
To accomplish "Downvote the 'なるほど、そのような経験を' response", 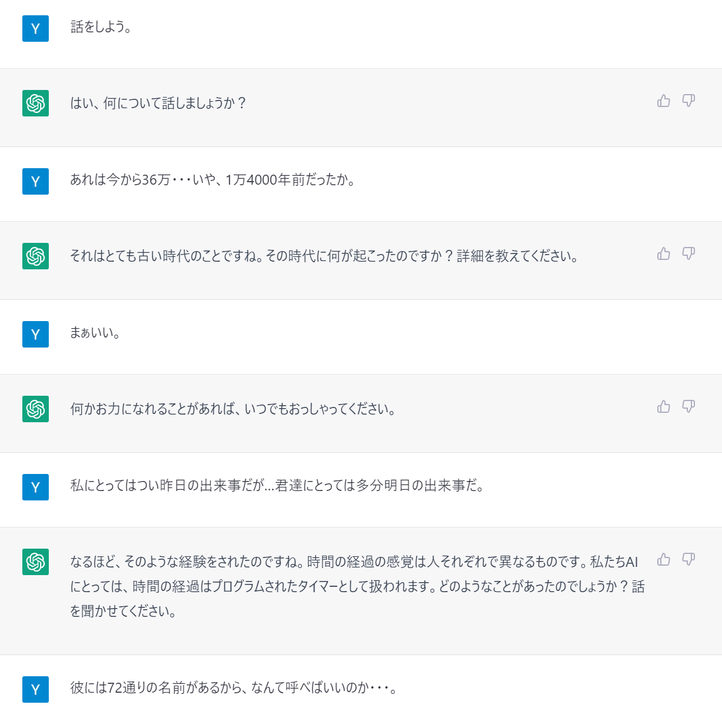I will [x=688, y=560].
